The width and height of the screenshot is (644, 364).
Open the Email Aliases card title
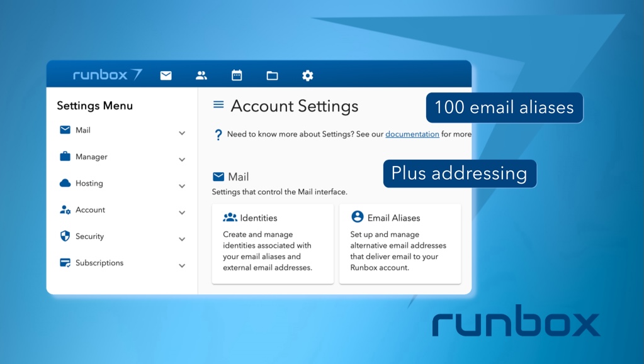(393, 218)
